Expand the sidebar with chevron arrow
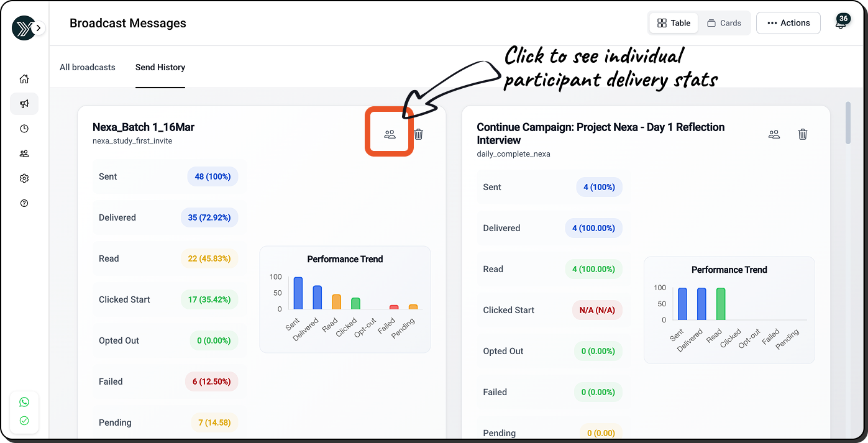Screen dimensions: 868x443 39,28
